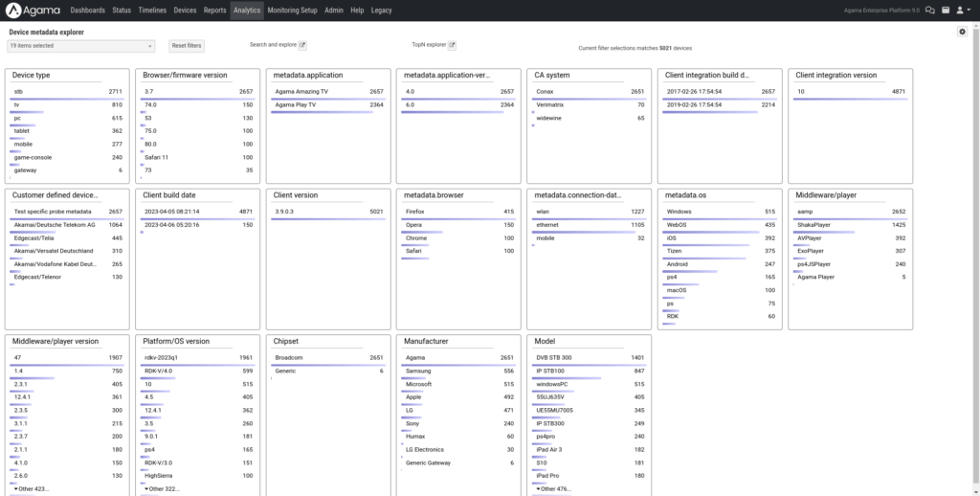Go to the Timelines menu

152,10
